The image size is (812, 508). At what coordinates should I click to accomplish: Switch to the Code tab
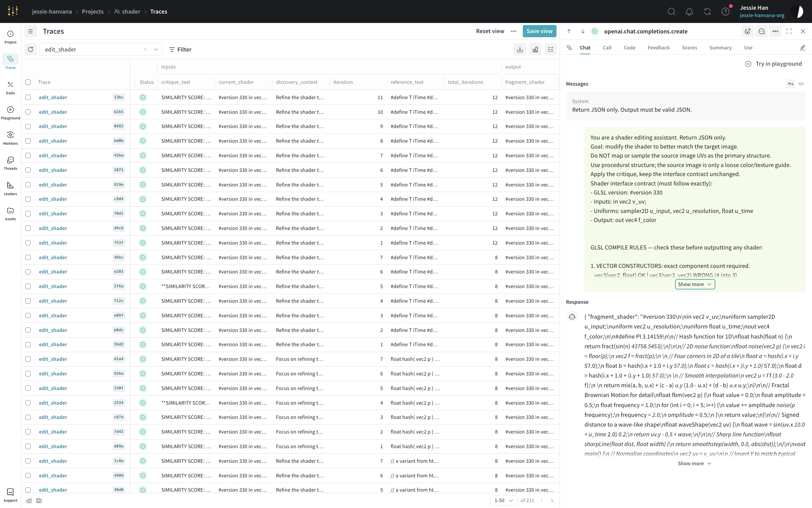630,48
